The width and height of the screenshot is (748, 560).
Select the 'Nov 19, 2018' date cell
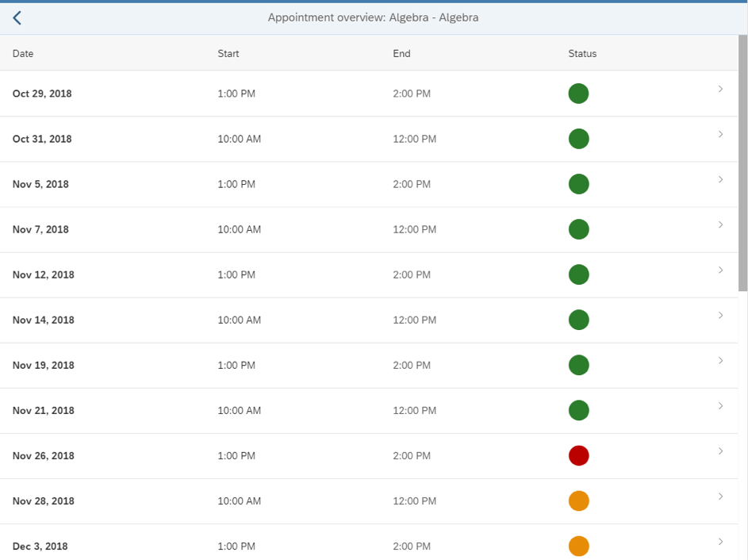coord(44,366)
